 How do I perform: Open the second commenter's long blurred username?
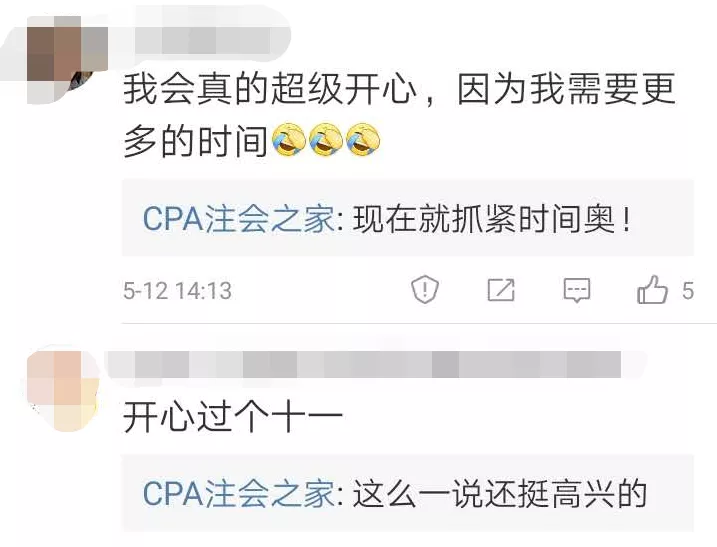click(x=364, y=365)
